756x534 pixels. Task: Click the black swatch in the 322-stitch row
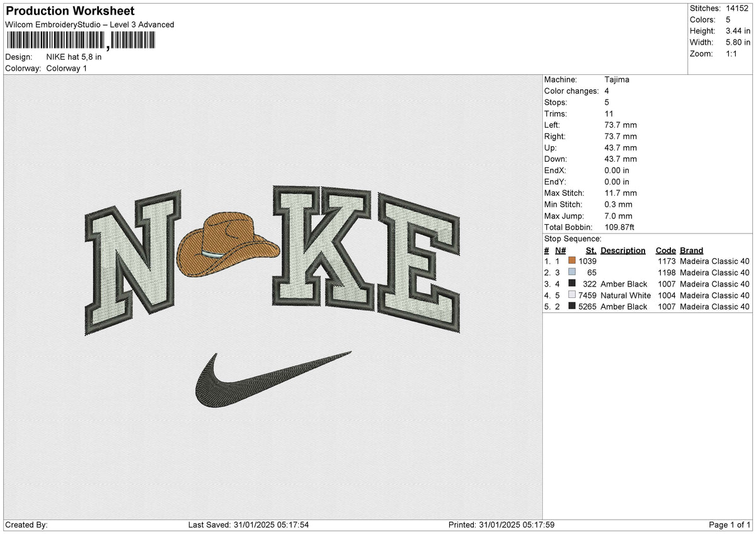pos(572,283)
